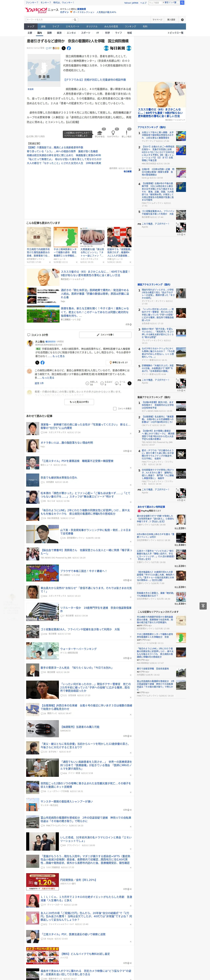Open the ライブ tab in the blue bar
Image resolution: width=210 pixels, height=980 pixels.
tap(56, 27)
